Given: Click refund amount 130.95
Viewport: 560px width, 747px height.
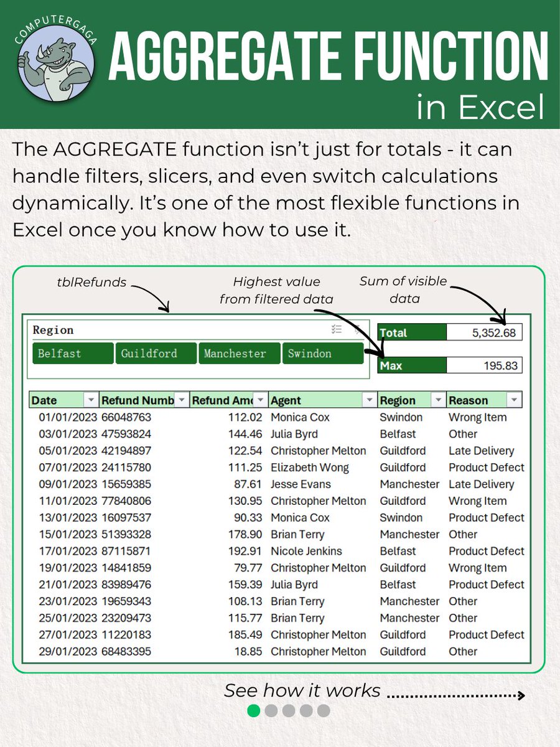Looking at the screenshot, I should [x=246, y=501].
